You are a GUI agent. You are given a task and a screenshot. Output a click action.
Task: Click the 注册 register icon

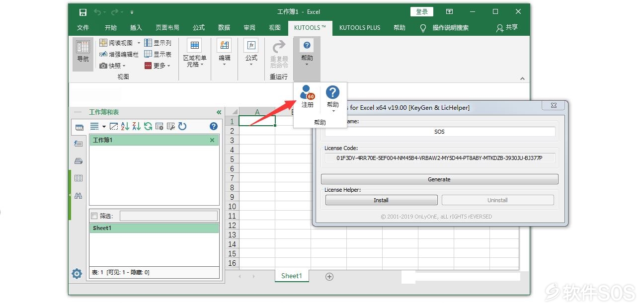tap(308, 96)
